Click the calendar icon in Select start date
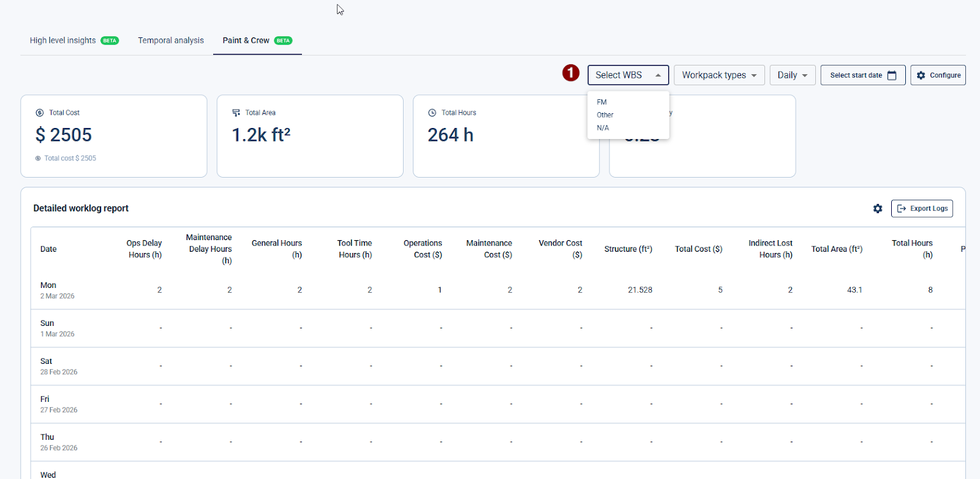This screenshot has width=980, height=479. click(x=892, y=75)
